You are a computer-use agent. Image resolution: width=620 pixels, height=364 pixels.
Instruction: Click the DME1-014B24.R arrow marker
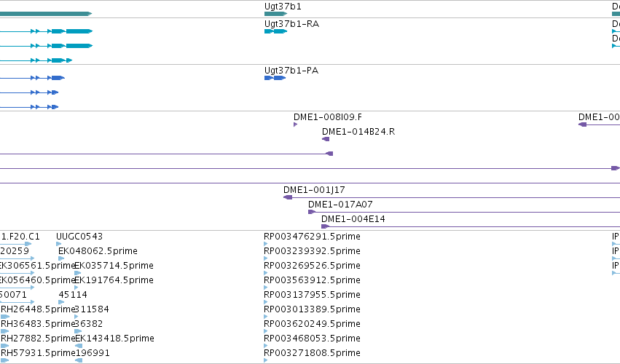click(x=326, y=139)
